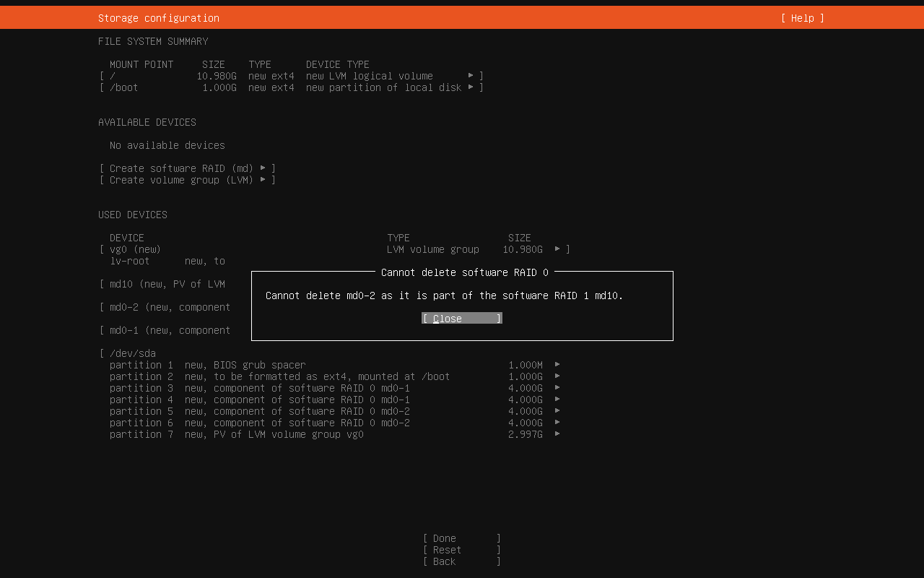Open arrow menu for vg0 volume group
The width and height of the screenshot is (924, 578).
pyautogui.click(x=557, y=249)
